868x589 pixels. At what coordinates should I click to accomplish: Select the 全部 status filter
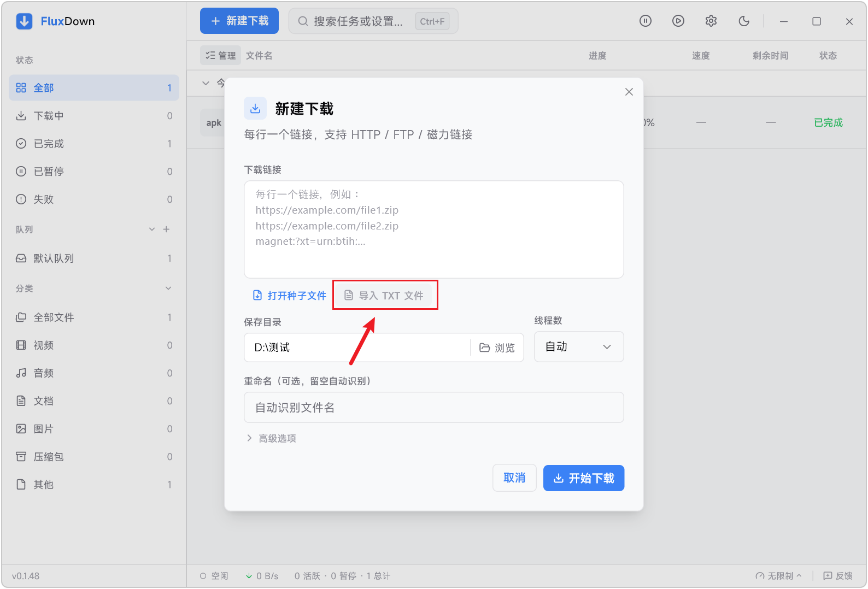(x=94, y=88)
